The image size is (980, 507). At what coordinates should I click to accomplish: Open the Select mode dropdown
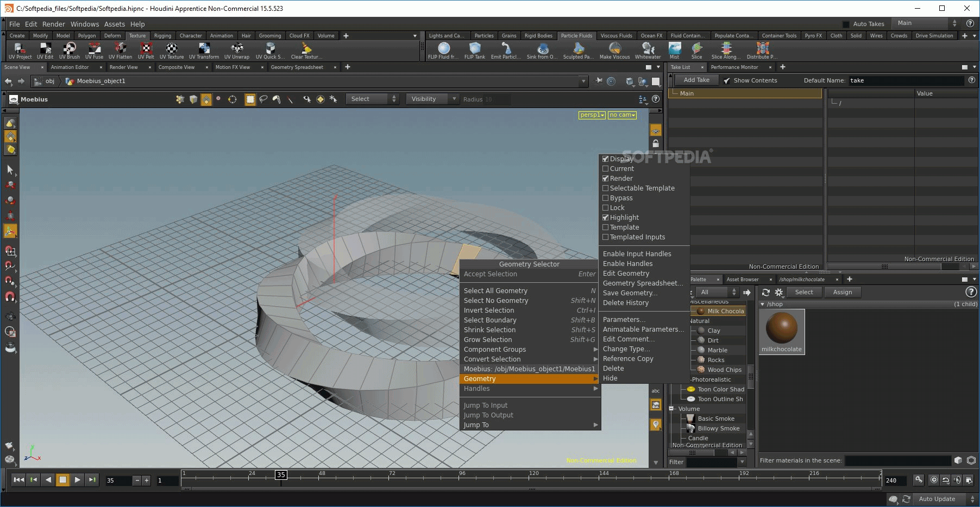pyautogui.click(x=373, y=99)
